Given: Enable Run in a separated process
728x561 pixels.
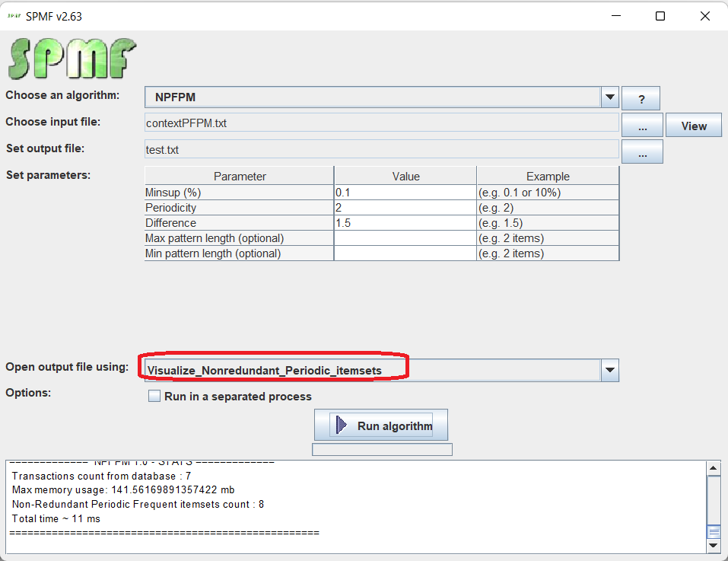Looking at the screenshot, I should tap(154, 396).
